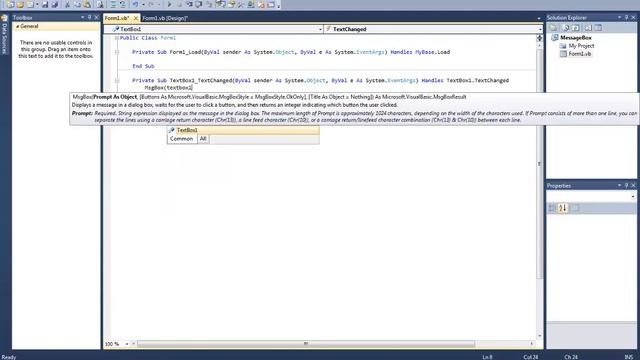Select Form1.vb in Solution Explorer

(x=580, y=54)
